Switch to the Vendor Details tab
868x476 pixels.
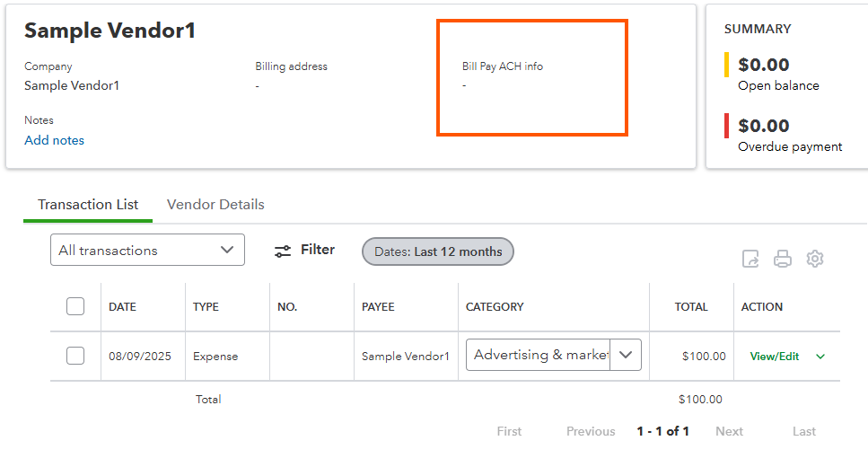point(215,205)
